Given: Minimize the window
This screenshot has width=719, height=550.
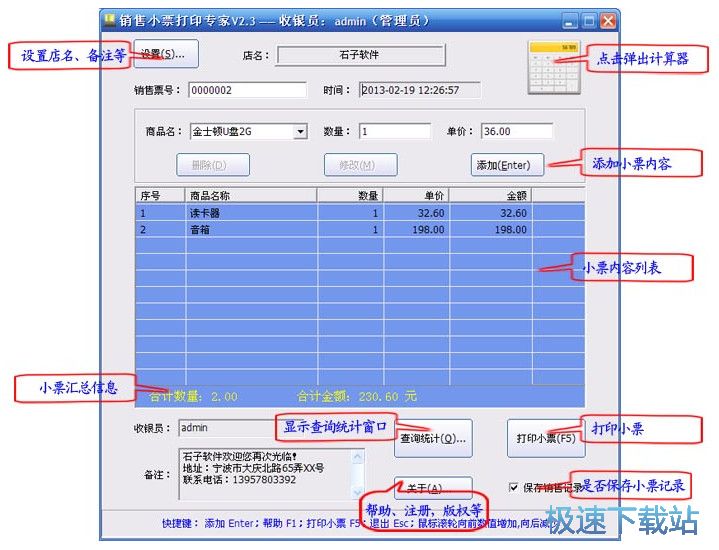Looking at the screenshot, I should 570,21.
